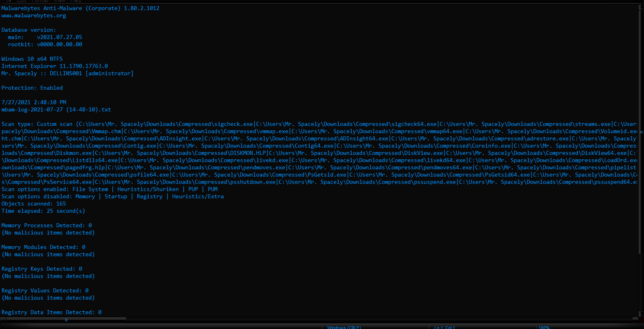Click the 'Memory Modules Detected: 0' line
Viewport: 644px width, 329px height.
tap(43, 247)
